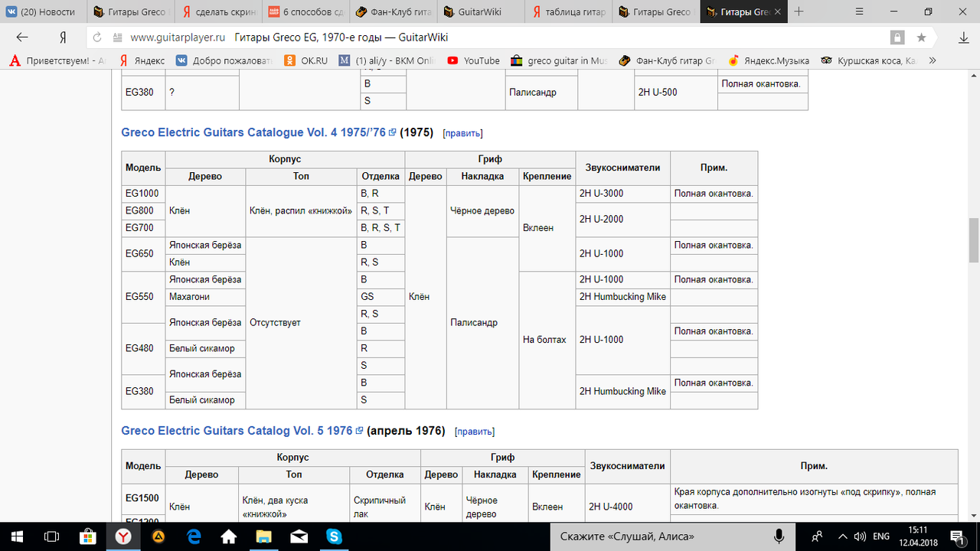This screenshot has height=551, width=980.
Task: Expand hidden bookmarks with the » chevron
Action: [932, 60]
